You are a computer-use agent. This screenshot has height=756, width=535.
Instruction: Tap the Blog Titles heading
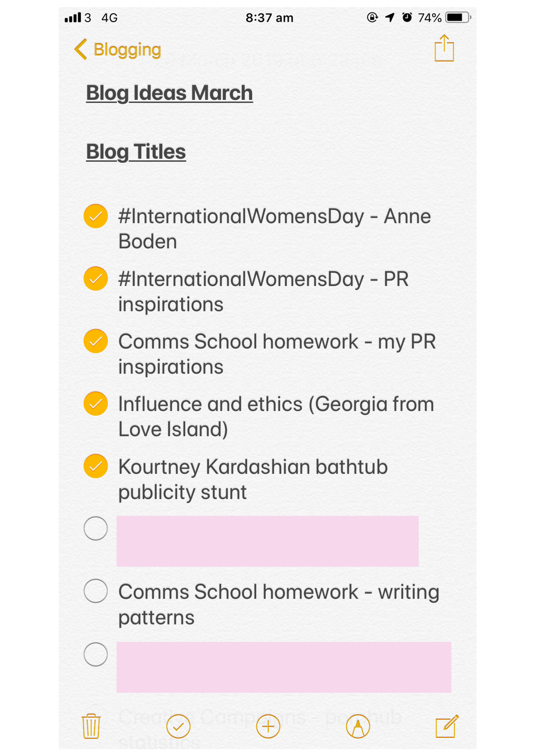point(136,152)
